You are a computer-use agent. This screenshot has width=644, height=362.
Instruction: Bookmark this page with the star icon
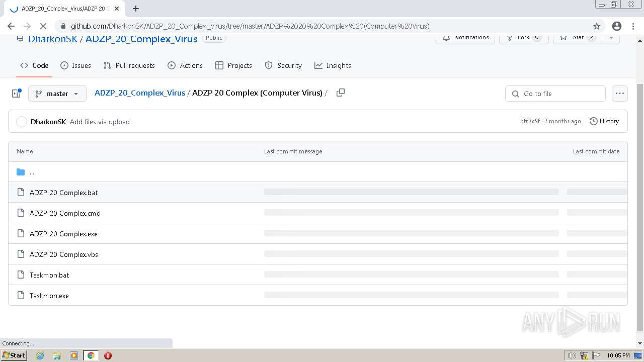click(x=597, y=26)
